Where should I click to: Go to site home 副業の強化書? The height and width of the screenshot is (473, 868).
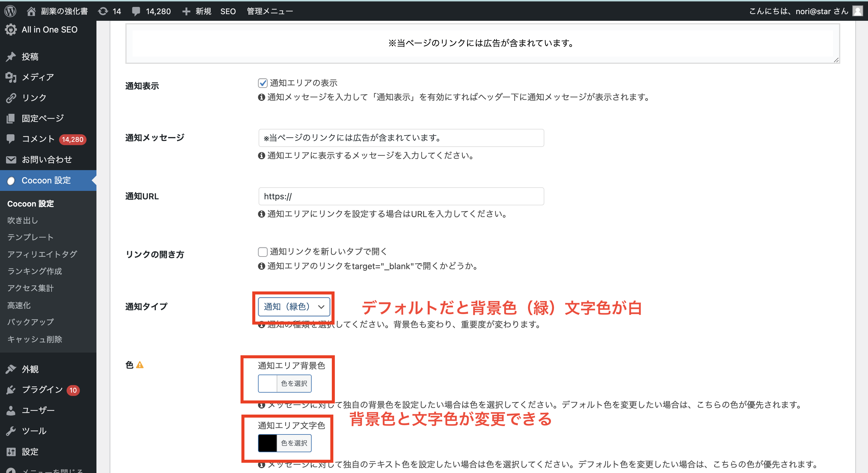57,11
